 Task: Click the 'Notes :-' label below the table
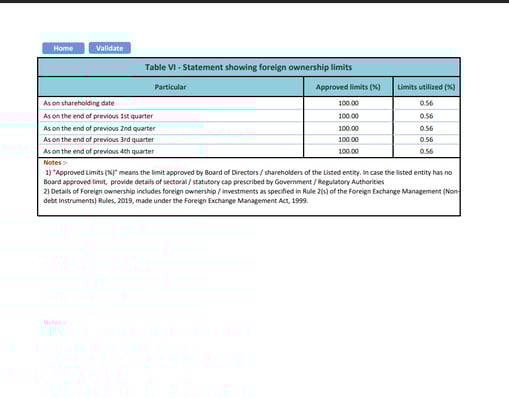point(55,163)
